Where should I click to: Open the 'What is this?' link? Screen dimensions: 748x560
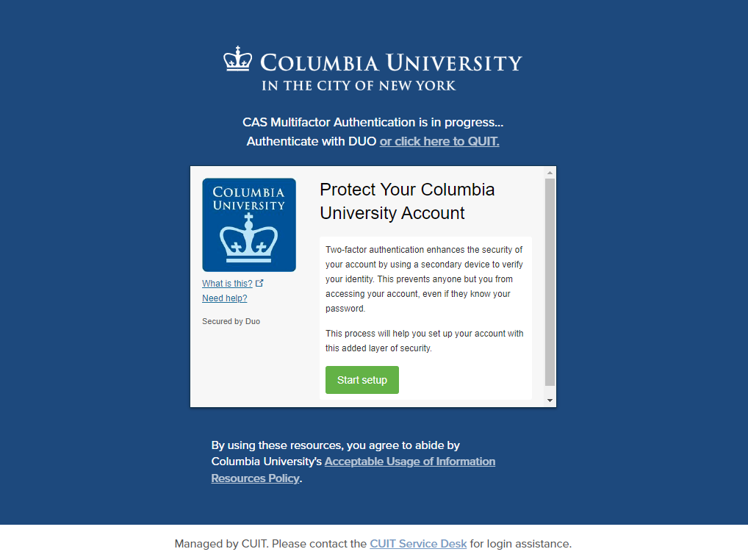227,284
